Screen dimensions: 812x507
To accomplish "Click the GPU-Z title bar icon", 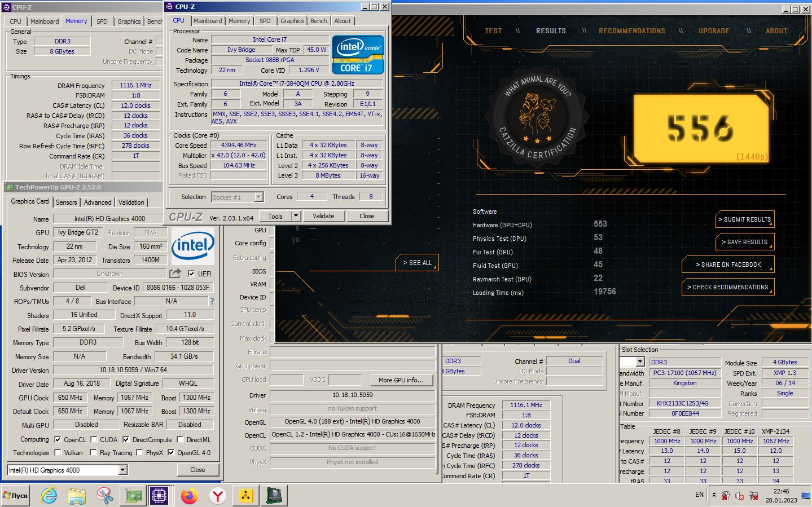I will 10,187.
